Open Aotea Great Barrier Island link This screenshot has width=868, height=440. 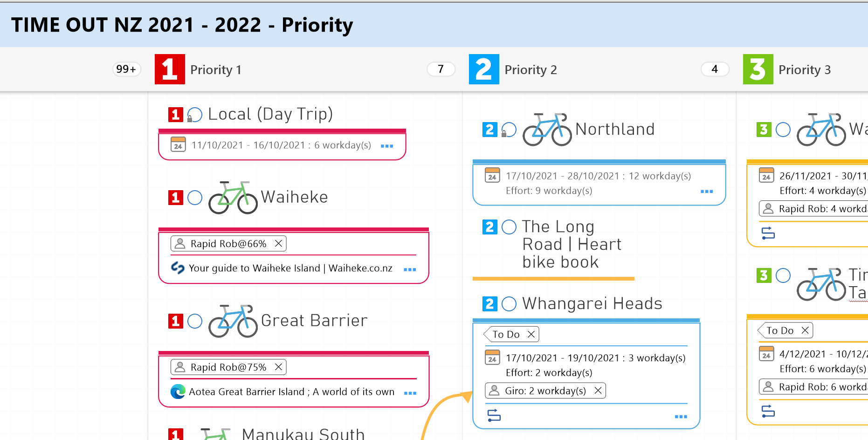(291, 392)
